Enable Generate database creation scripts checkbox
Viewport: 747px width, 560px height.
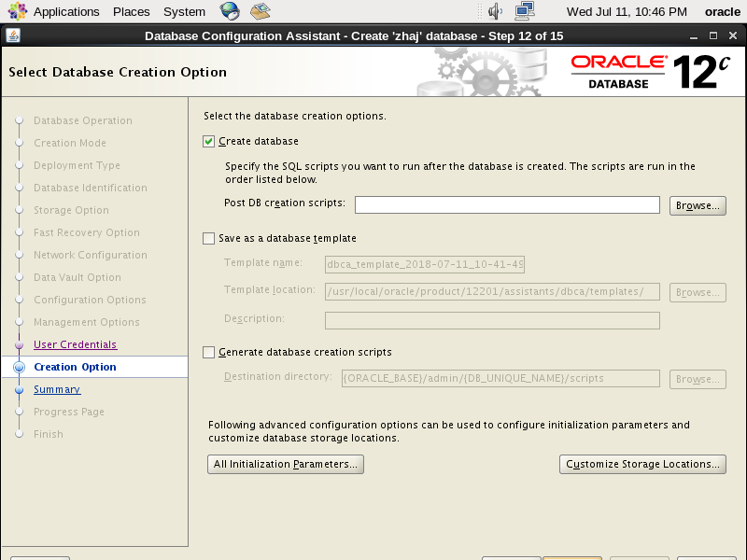point(208,352)
